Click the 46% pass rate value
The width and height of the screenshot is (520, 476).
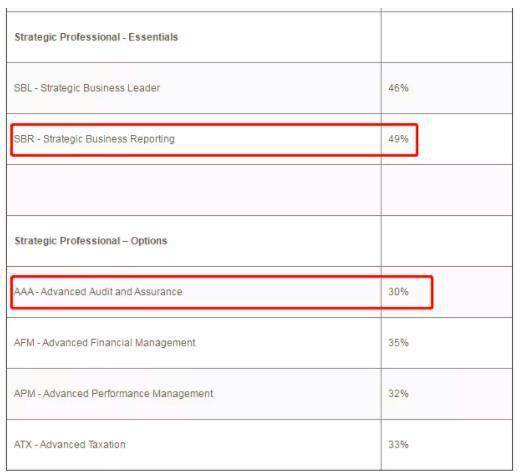point(398,88)
